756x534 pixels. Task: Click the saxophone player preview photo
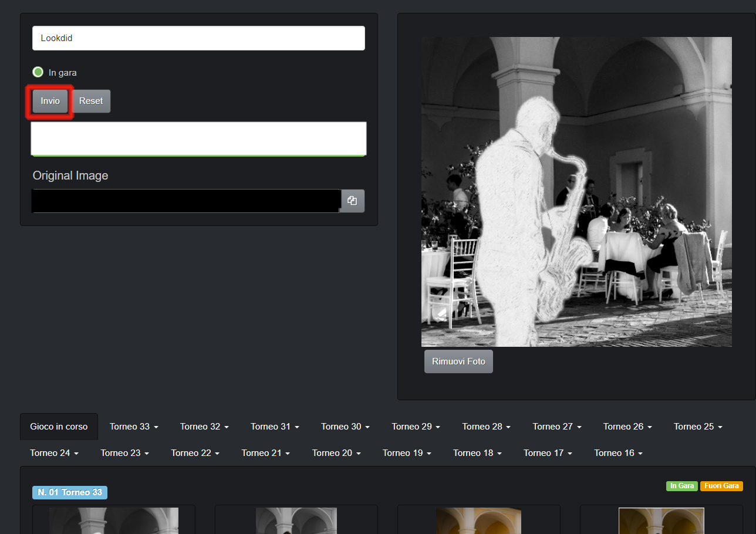click(x=576, y=192)
